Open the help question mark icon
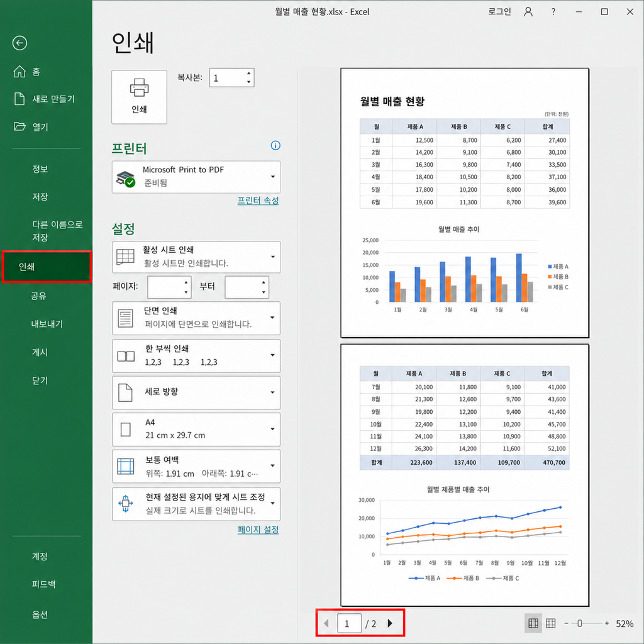Viewport: 644px width, 644px height. pos(553,11)
